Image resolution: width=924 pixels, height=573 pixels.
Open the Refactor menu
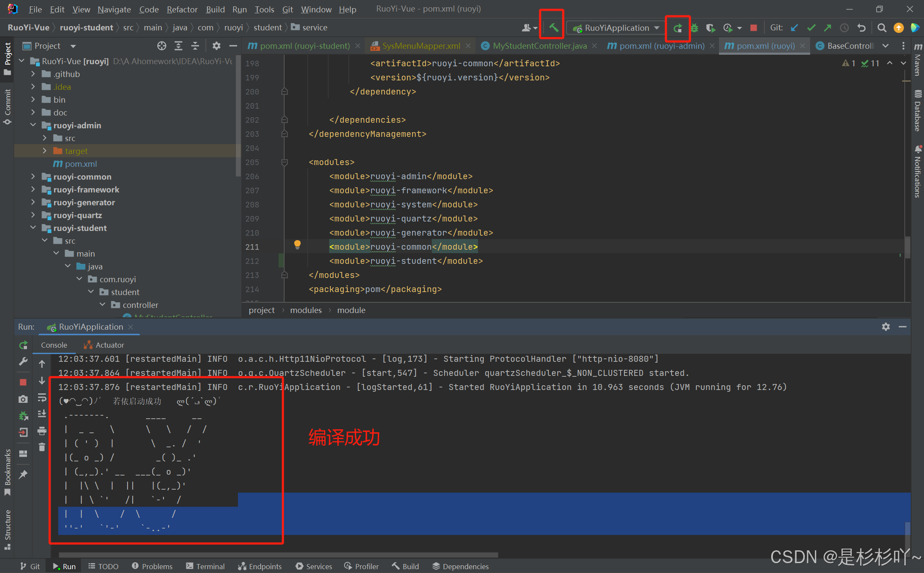click(182, 9)
